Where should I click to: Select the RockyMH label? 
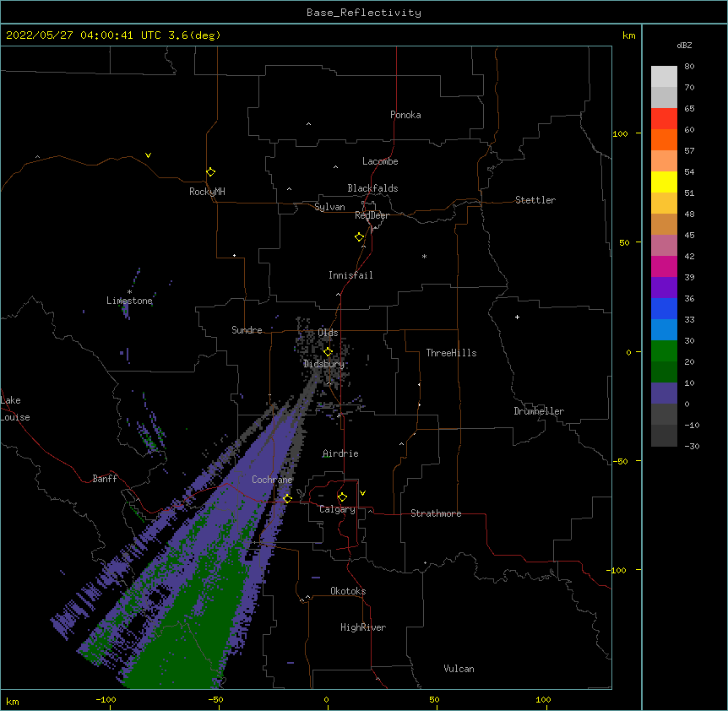[x=207, y=192]
